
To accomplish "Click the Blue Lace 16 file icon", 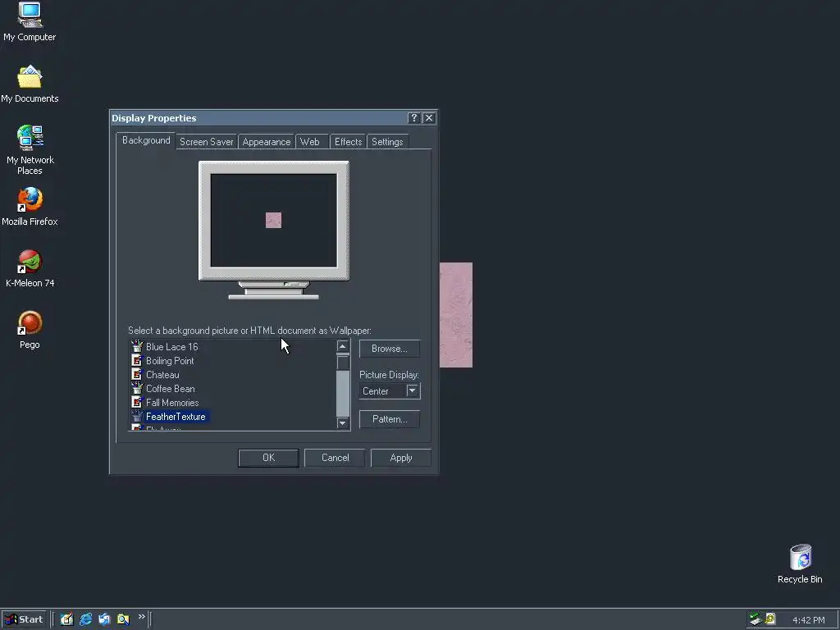I will 137,346.
